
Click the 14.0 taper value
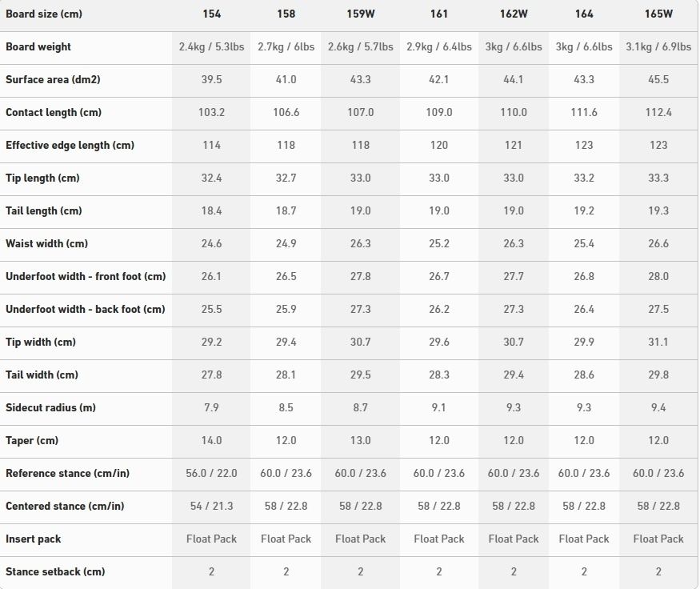point(211,441)
